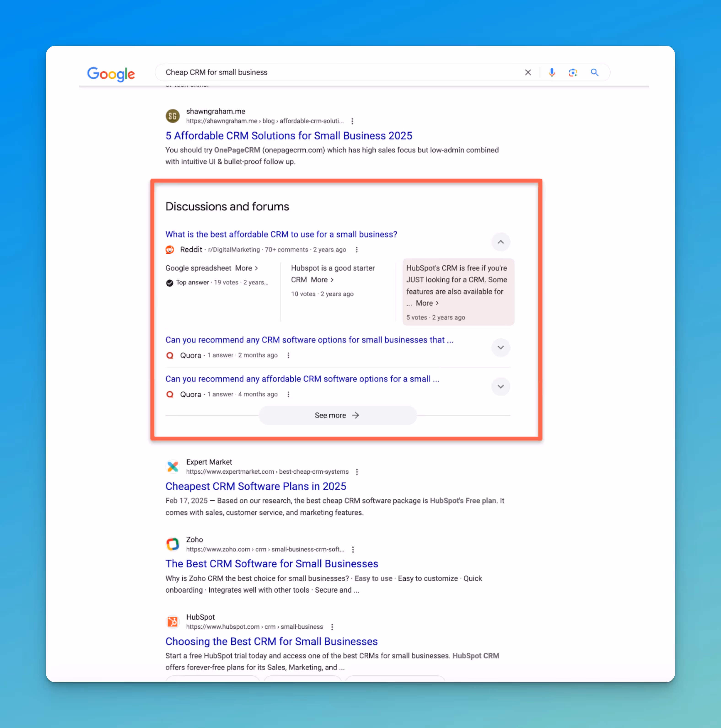Open the Expert Market result's three-dot menu
This screenshot has width=721, height=728.
[x=357, y=472]
